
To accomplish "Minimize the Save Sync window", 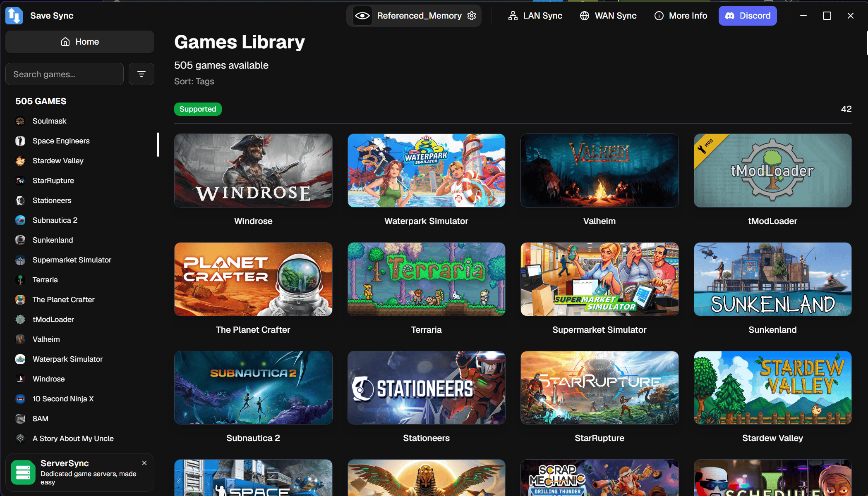I will (803, 16).
